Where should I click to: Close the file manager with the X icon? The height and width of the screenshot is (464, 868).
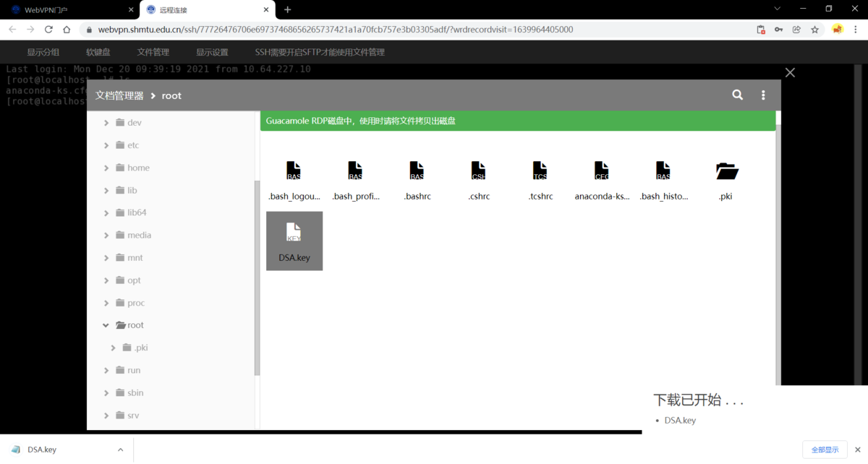click(790, 72)
